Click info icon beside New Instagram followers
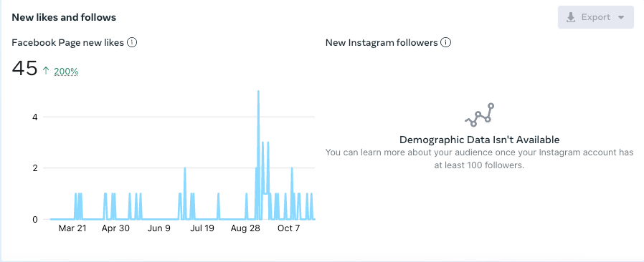The width and height of the screenshot is (644, 262). point(445,42)
